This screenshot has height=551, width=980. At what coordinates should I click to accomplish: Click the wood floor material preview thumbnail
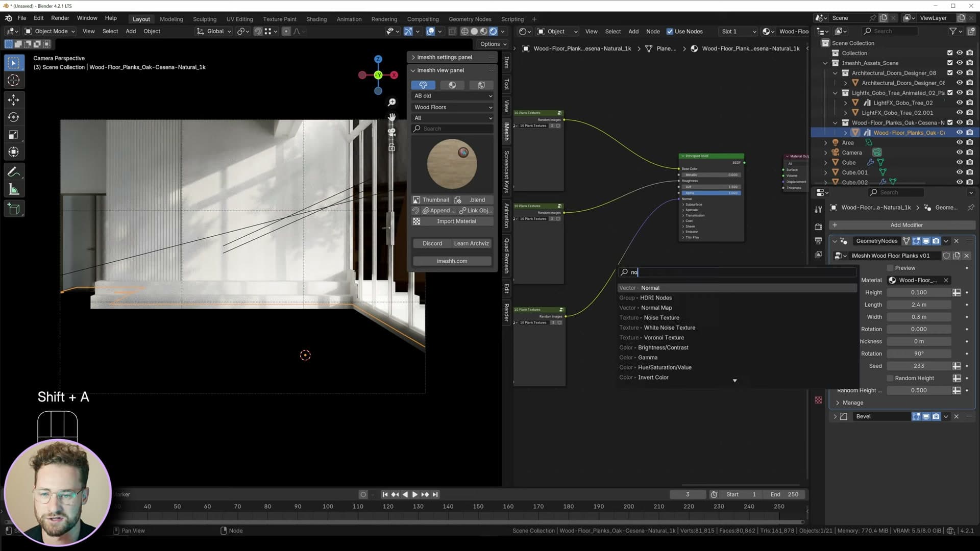coord(452,164)
